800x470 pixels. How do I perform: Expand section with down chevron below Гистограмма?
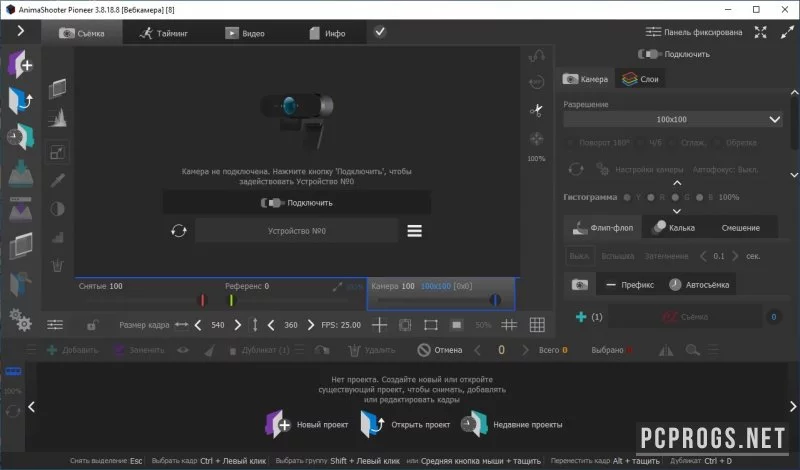tap(677, 211)
